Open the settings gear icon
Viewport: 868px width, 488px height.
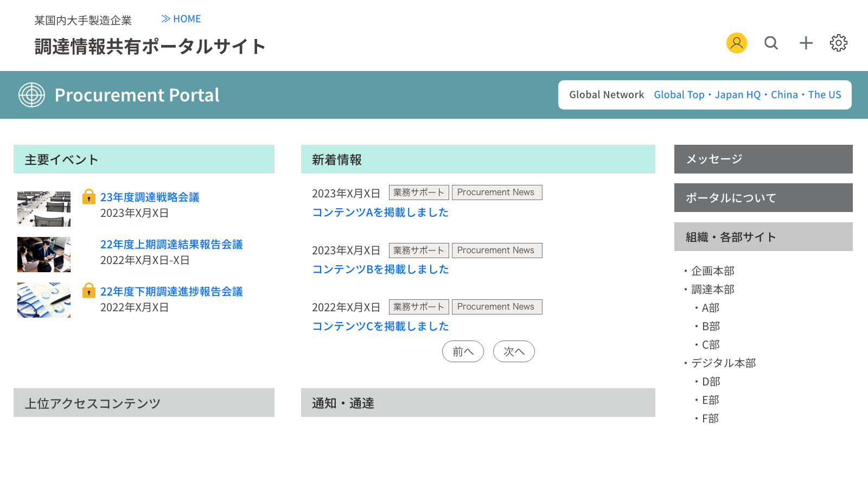(x=838, y=43)
